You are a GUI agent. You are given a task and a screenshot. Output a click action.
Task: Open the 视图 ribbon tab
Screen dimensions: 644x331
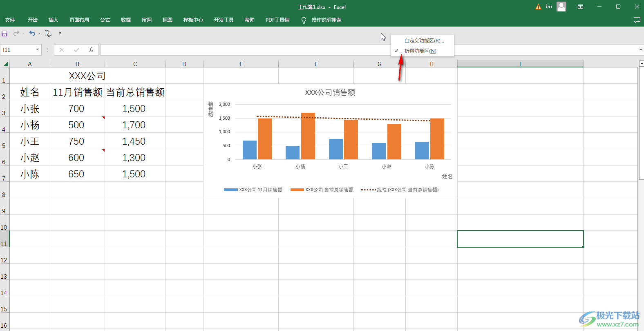(x=168, y=20)
